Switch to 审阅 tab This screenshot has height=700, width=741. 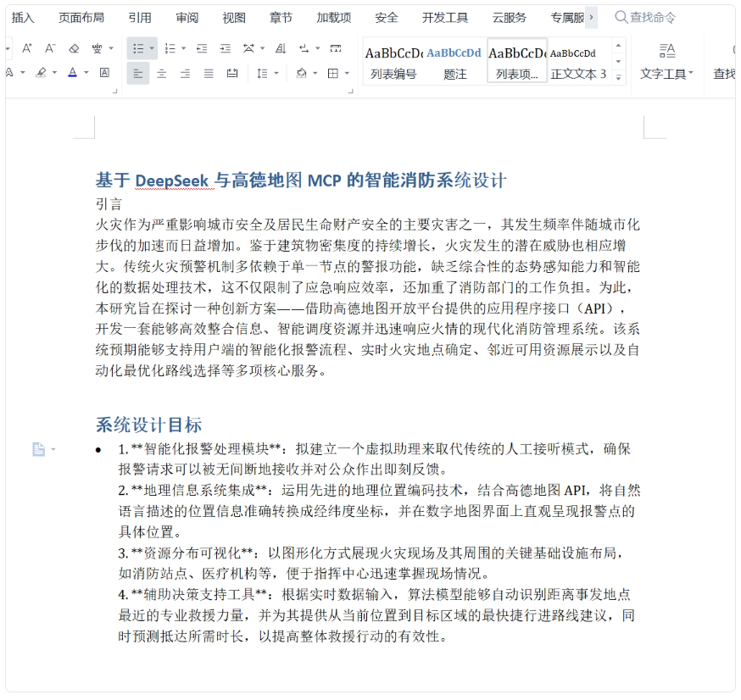tap(187, 18)
